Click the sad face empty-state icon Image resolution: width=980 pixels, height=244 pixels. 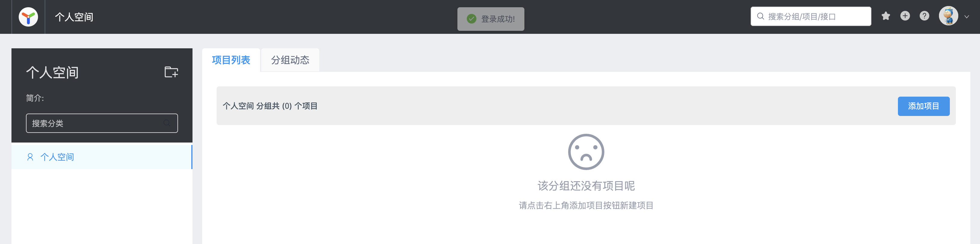586,152
